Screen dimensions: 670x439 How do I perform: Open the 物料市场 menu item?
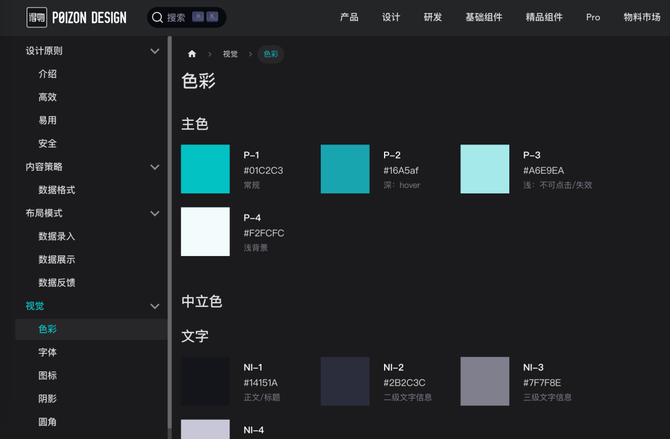[642, 17]
